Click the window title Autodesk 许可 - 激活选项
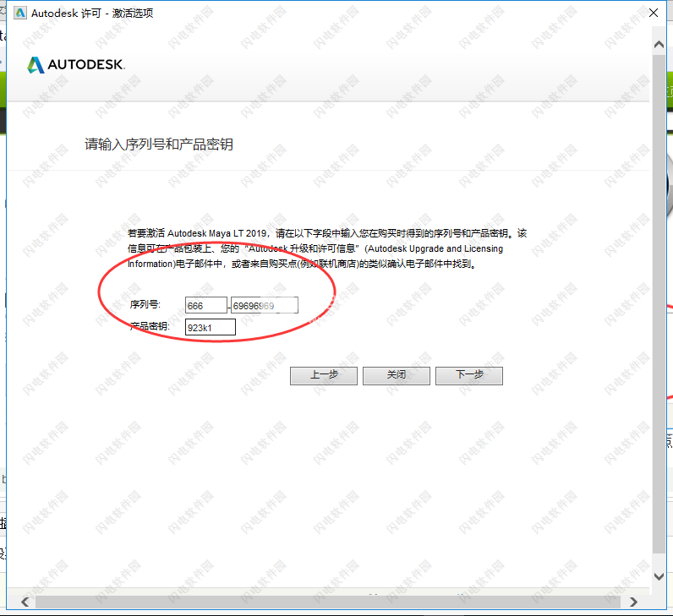The image size is (673, 616). tap(92, 14)
